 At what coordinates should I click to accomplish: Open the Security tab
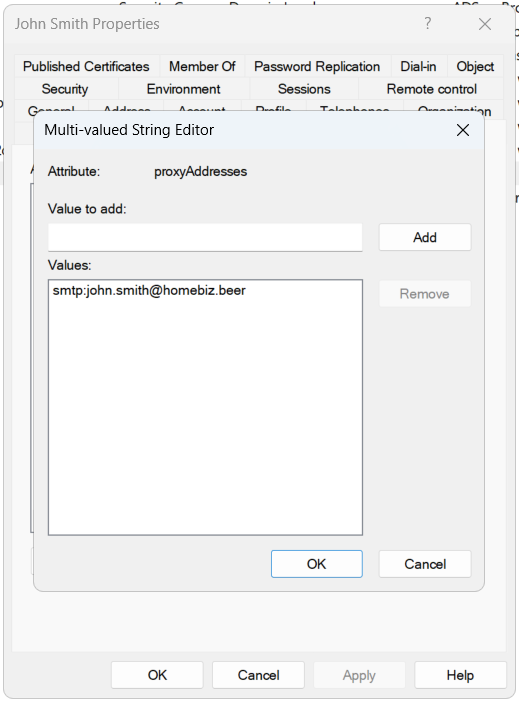point(65,89)
